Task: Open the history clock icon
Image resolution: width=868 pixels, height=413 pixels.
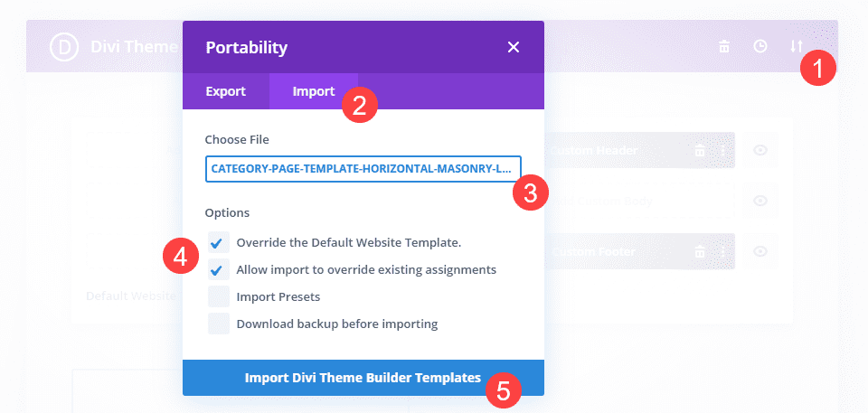Action: tap(760, 46)
